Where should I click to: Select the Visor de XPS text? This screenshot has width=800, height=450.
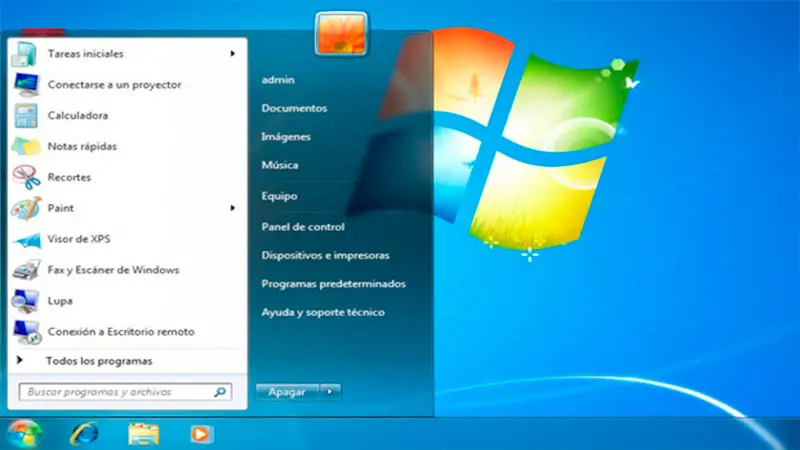(x=79, y=239)
